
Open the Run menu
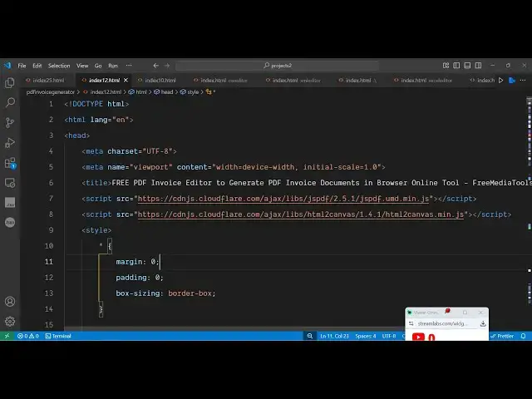pos(113,66)
